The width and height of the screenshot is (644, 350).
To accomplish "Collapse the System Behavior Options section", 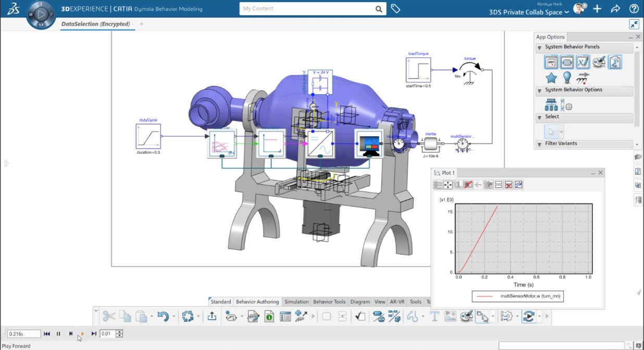I will coord(540,90).
